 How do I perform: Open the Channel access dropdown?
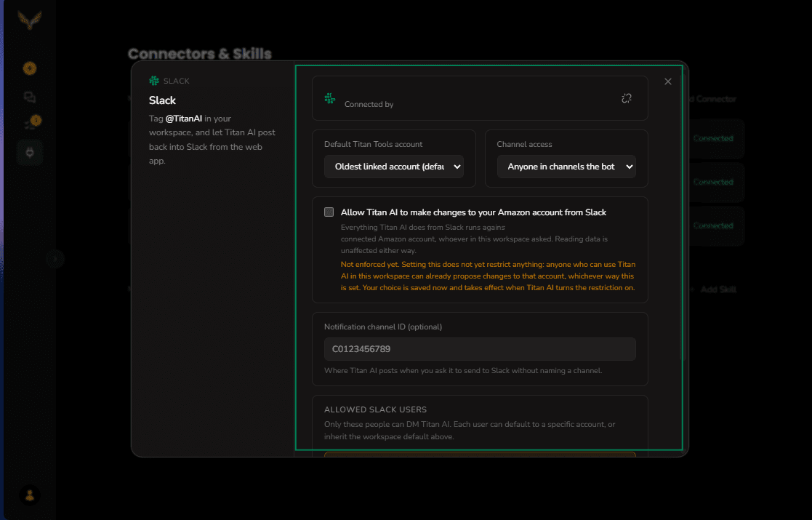tap(566, 167)
